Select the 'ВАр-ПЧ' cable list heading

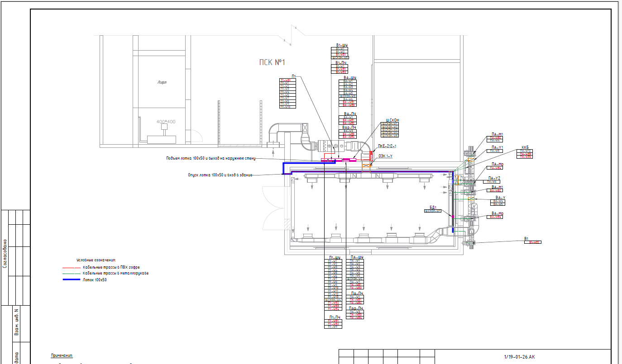pos(349,128)
